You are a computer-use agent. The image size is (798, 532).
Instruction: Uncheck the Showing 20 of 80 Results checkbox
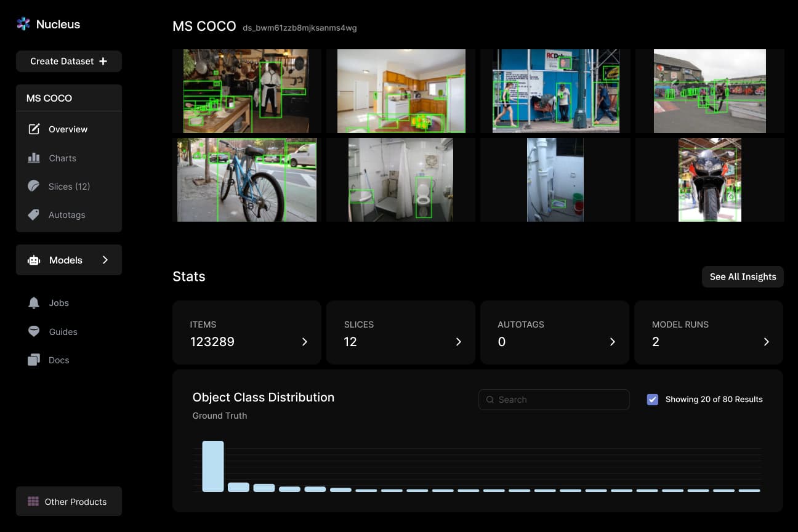point(653,400)
